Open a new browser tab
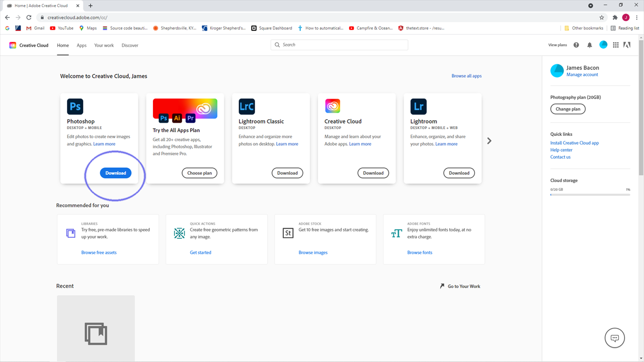Image resolution: width=644 pixels, height=362 pixels. [91, 6]
